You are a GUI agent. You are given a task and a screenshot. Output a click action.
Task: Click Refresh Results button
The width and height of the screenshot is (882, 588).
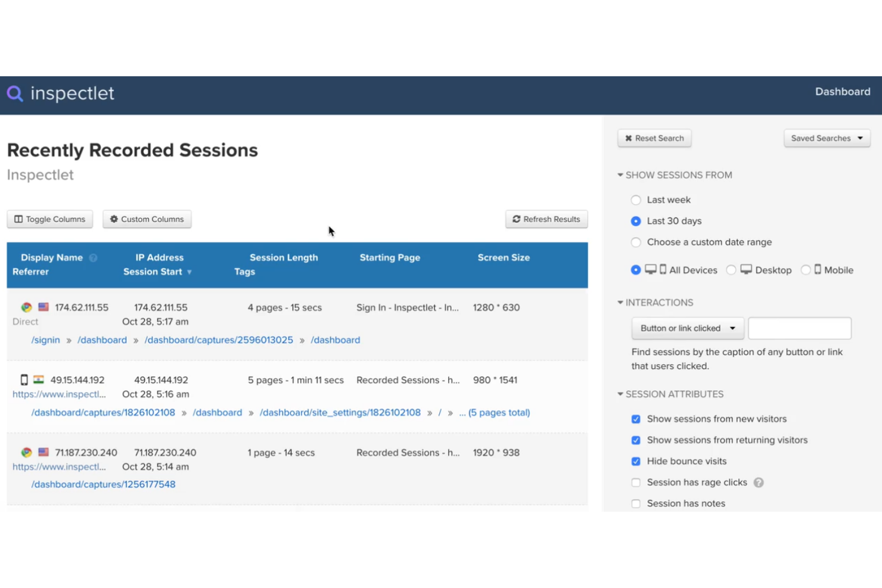(x=546, y=219)
